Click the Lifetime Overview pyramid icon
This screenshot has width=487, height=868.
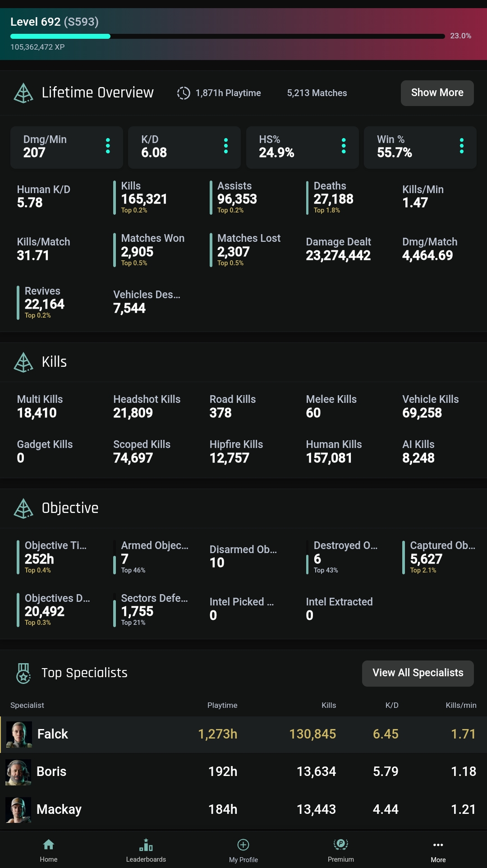[23, 93]
